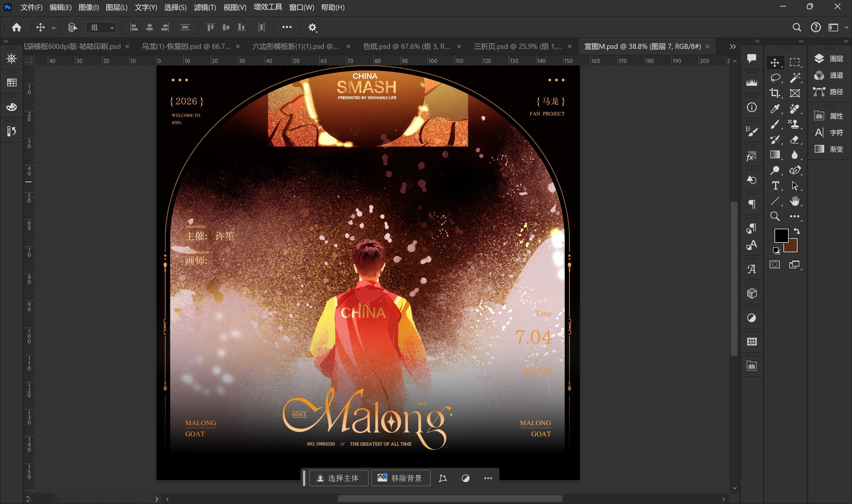This screenshot has height=504, width=852.
Task: Click the brown background color swatch
Action: (x=793, y=248)
